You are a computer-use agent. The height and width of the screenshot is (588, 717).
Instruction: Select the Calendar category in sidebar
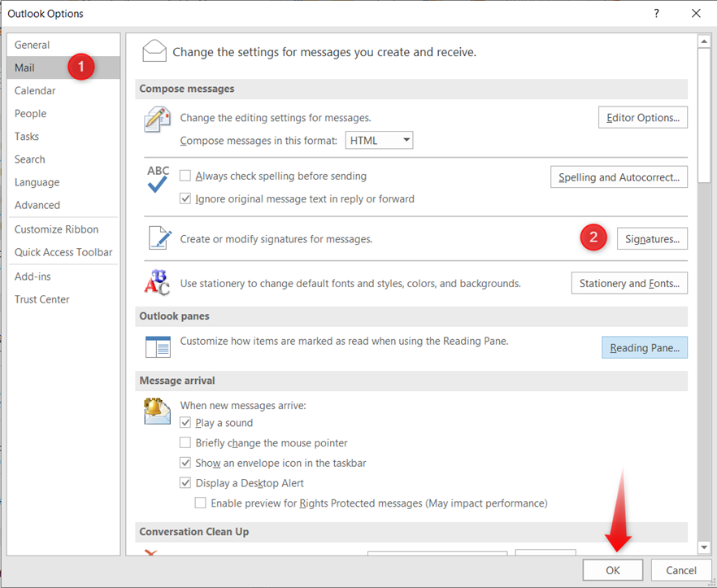click(x=35, y=91)
